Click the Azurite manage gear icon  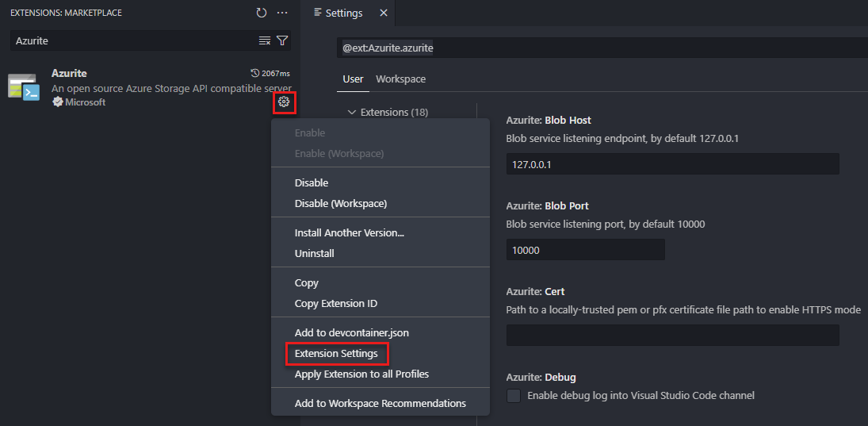point(284,102)
